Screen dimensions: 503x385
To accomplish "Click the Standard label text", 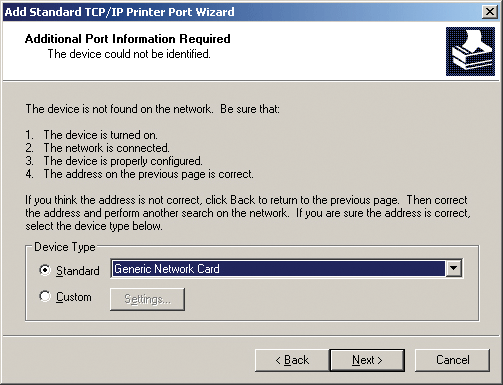I will (x=78, y=271).
